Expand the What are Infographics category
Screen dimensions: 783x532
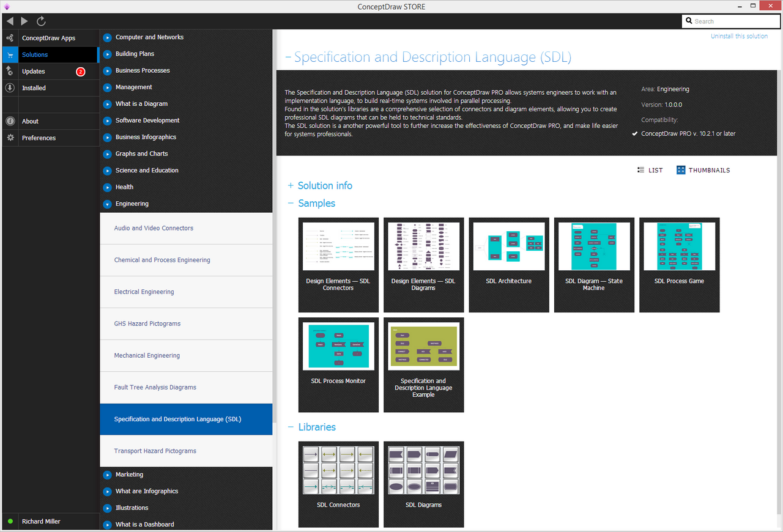[x=108, y=491]
